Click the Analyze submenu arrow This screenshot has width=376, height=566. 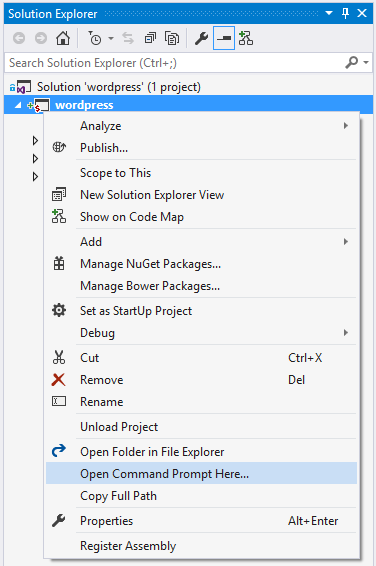tap(346, 126)
